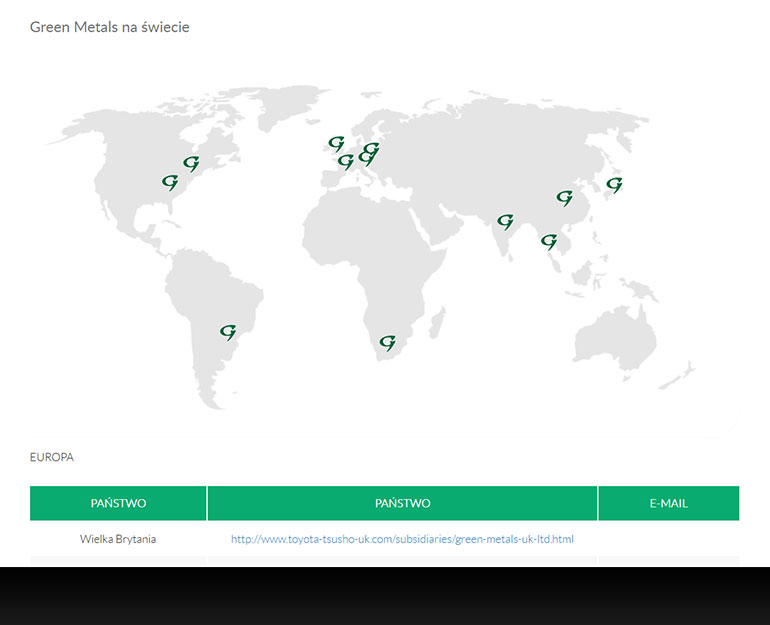Screen dimensions: 770x625
Task: Open the Green Metals marker in South Africa
Action: click(x=387, y=343)
